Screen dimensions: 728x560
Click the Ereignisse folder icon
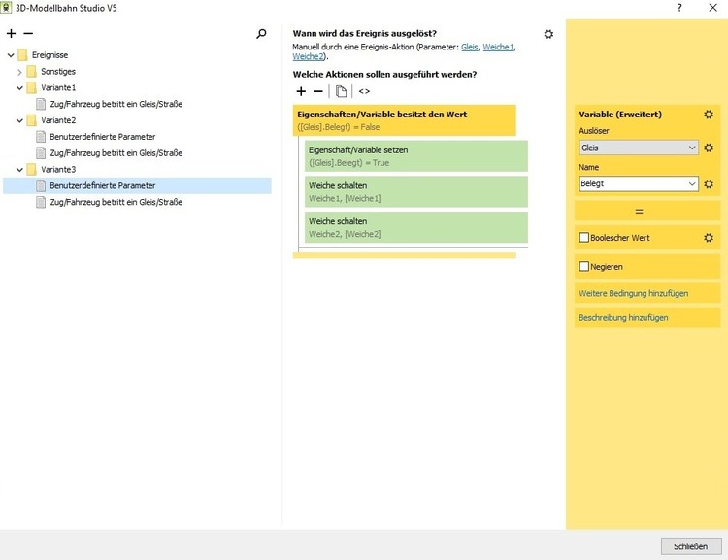[22, 55]
